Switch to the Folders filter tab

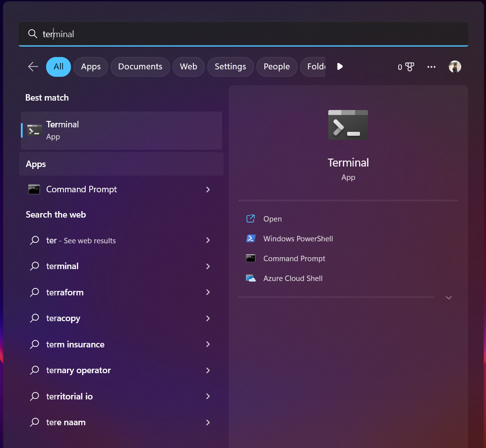[313, 66]
